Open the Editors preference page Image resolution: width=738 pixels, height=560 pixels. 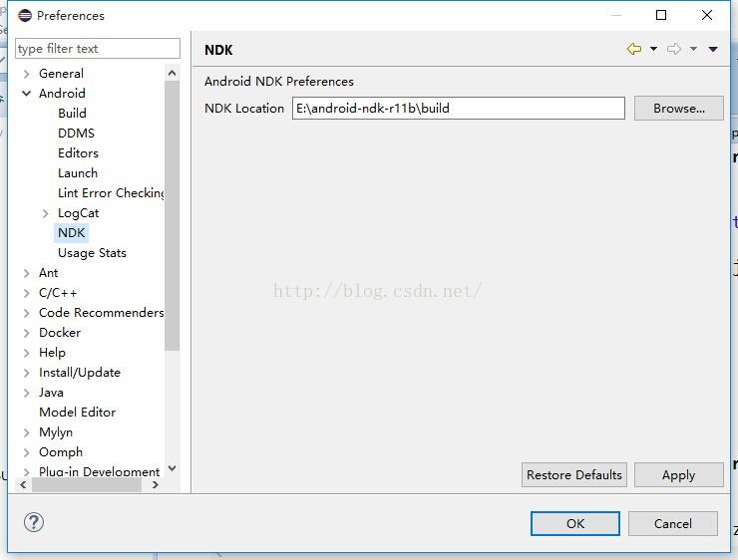coord(78,153)
